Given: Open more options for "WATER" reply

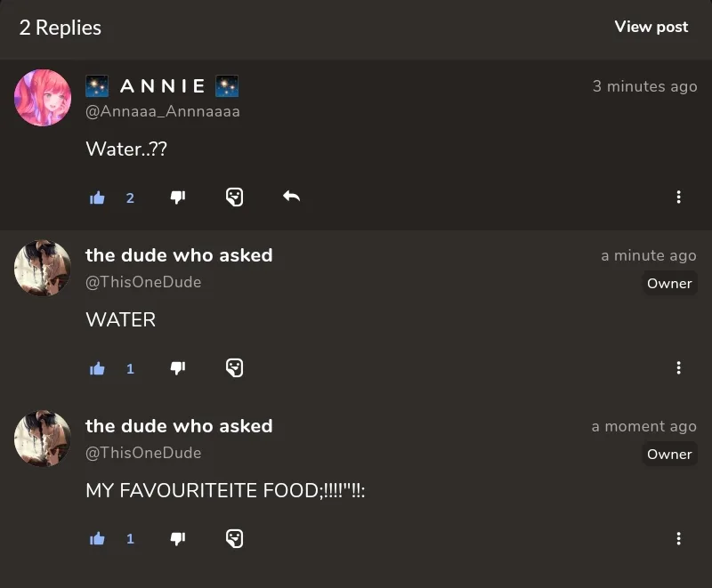Looking at the screenshot, I should point(679,367).
